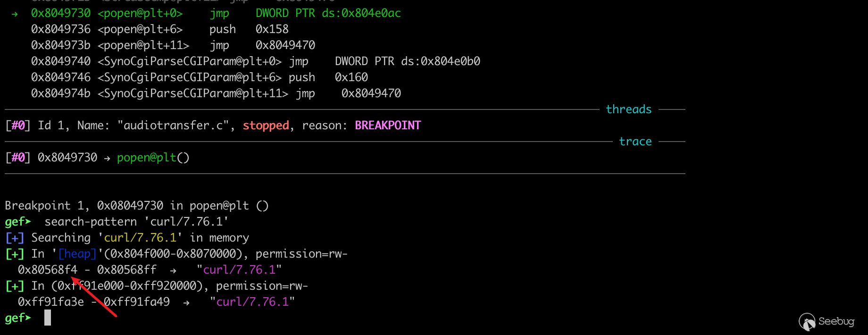Screen dimensions: 868x335
Task: Click the SynoCgiParseCGIParam@plt+0 symbol
Action: 190,61
